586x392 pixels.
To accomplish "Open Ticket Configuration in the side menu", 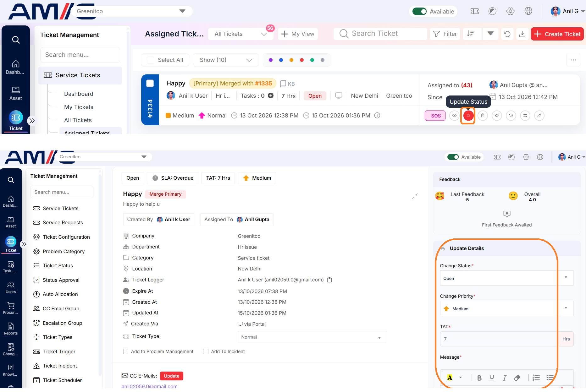I will click(x=62, y=237).
